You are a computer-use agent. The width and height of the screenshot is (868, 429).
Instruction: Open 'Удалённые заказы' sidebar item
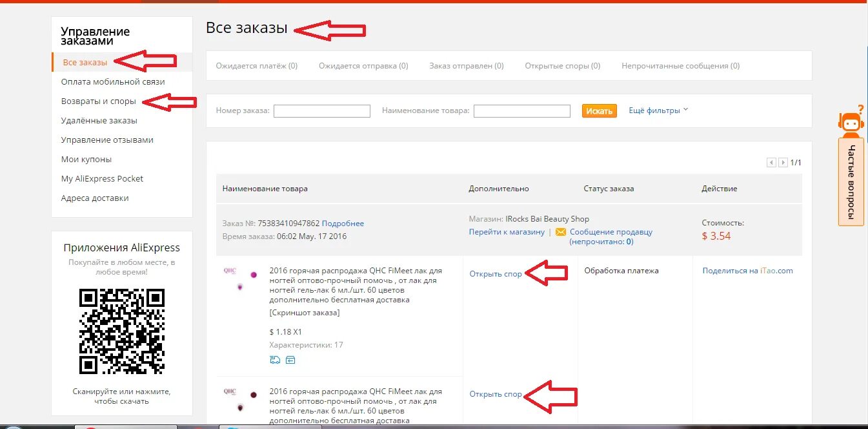(99, 120)
